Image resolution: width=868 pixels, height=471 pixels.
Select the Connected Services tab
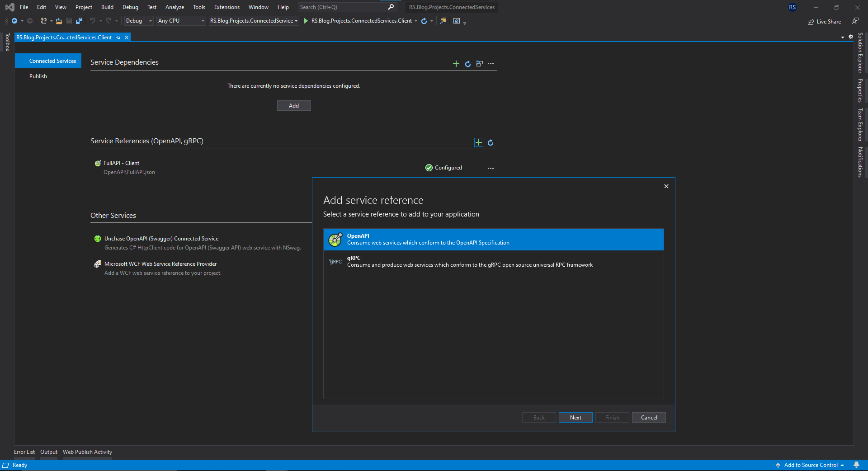click(x=48, y=61)
